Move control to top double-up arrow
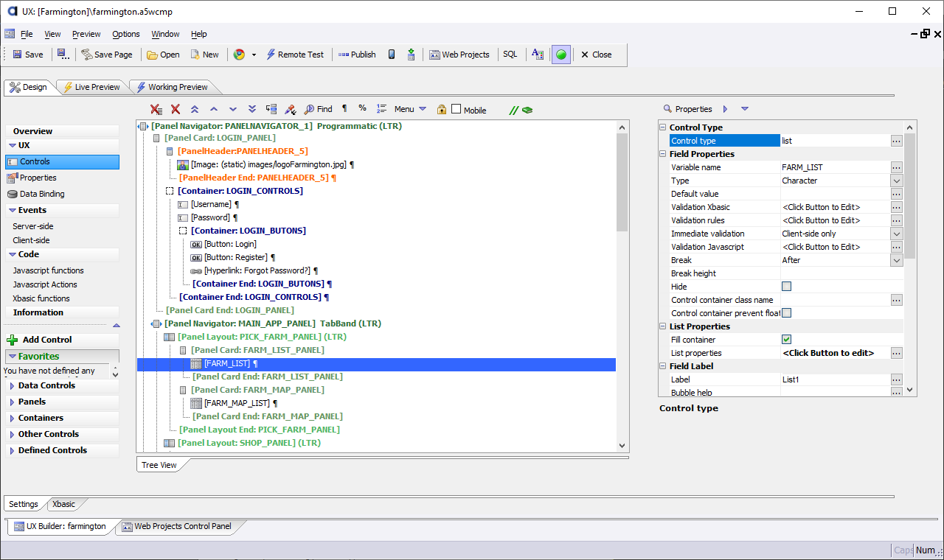Screen dimensions: 944x560 tap(195, 109)
